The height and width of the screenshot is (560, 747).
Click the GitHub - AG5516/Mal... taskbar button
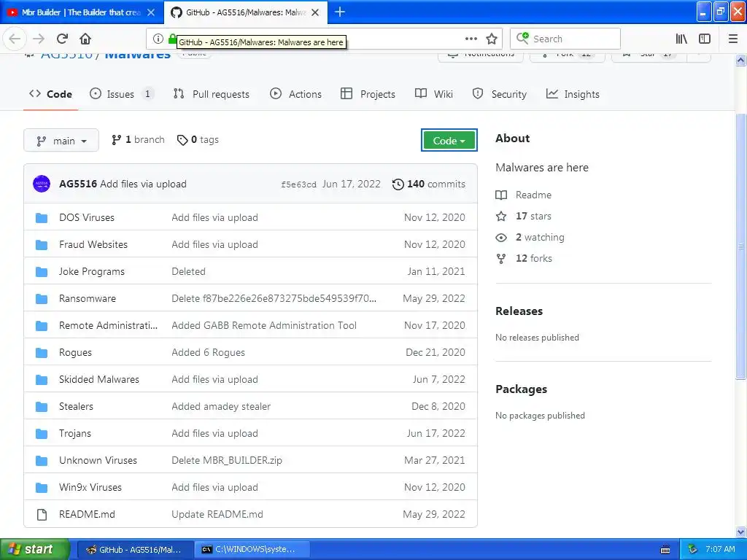point(136,549)
